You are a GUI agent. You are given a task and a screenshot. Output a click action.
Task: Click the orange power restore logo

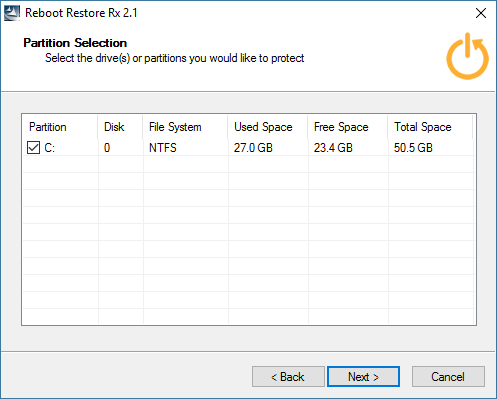point(467,56)
